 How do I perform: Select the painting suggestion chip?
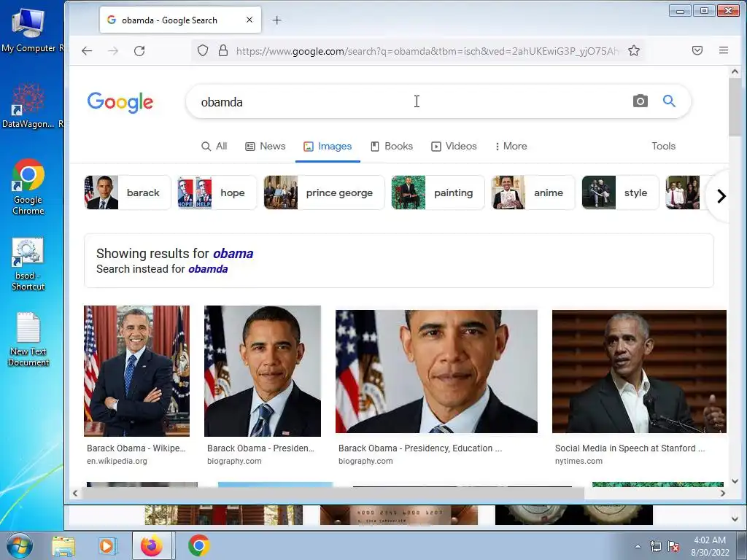(x=438, y=192)
